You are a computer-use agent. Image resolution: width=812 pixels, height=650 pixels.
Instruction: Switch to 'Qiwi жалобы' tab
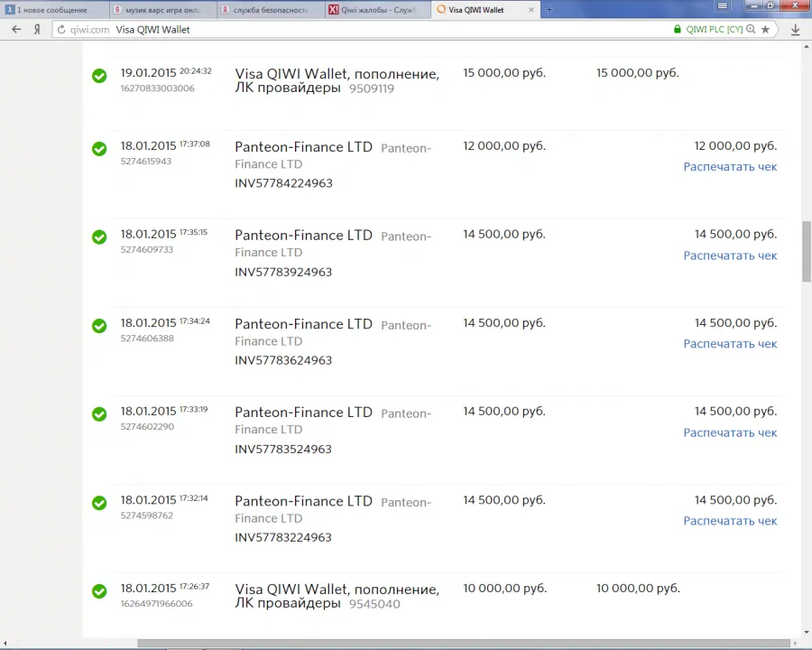[377, 10]
